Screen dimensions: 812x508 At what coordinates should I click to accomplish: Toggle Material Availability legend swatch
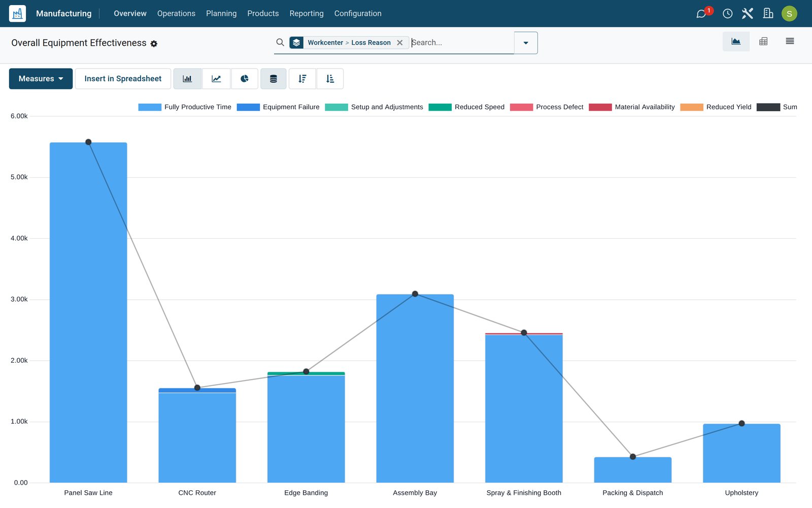[x=600, y=107]
